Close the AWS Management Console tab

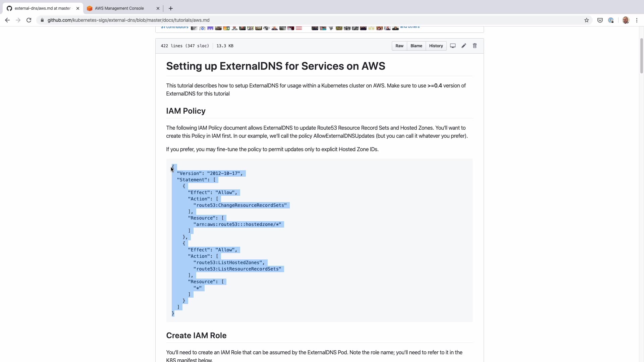pyautogui.click(x=158, y=8)
